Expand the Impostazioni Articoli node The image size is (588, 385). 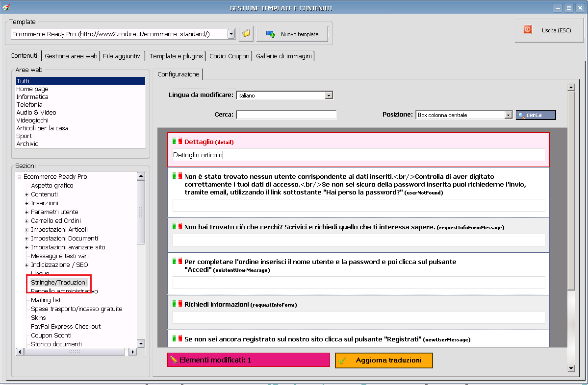[x=26, y=230]
